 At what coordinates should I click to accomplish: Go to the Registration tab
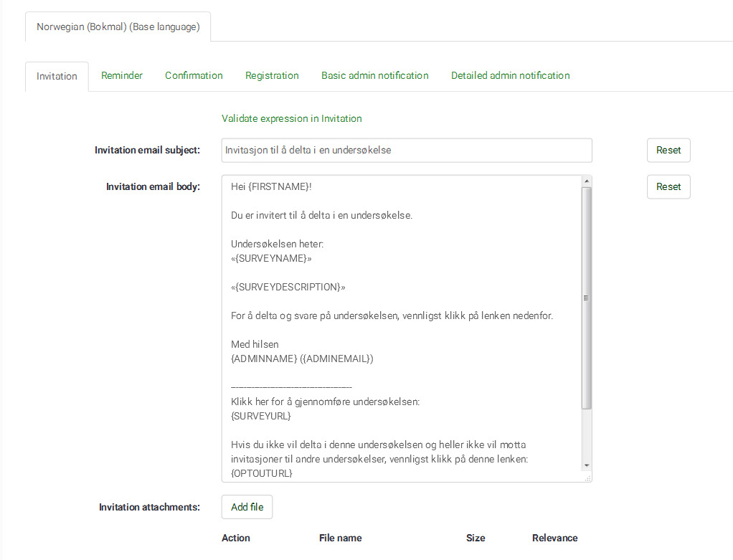coord(272,75)
